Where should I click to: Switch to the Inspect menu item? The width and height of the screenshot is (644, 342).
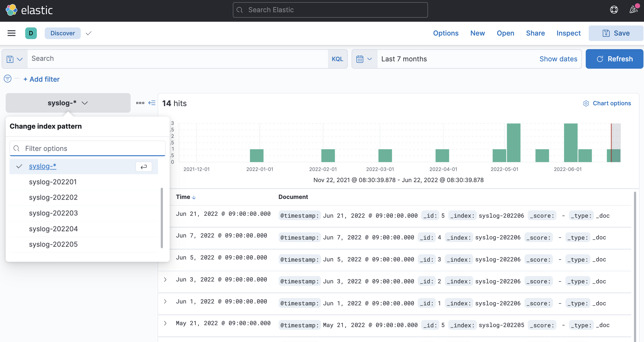click(568, 33)
